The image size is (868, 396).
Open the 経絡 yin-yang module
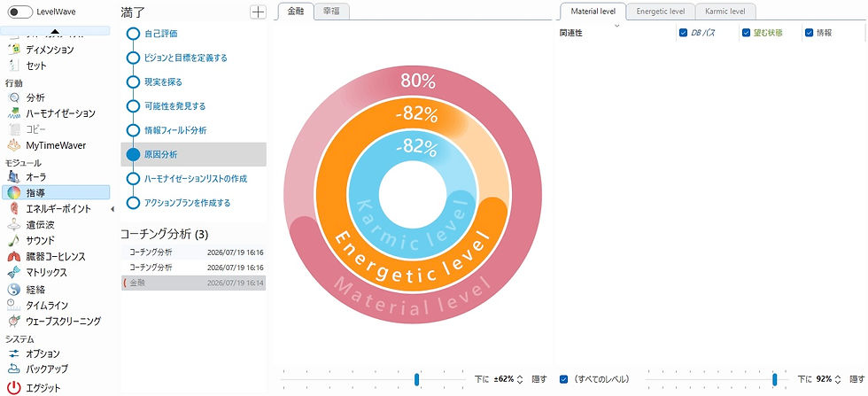pyautogui.click(x=14, y=289)
